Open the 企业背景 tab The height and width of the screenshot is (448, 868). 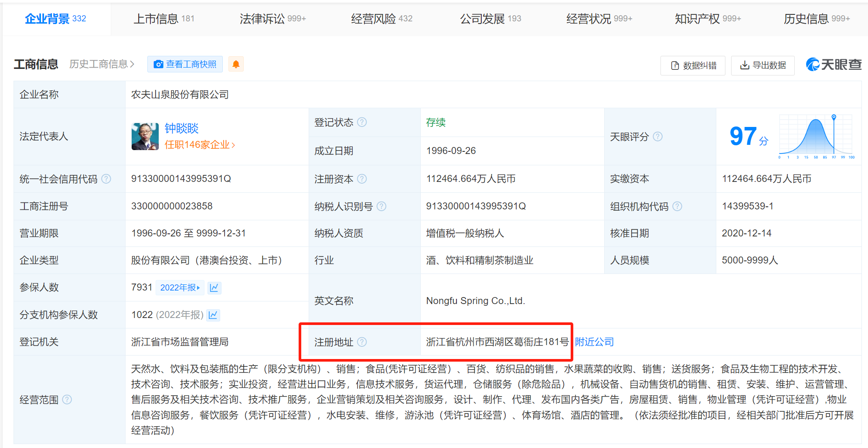55,19
